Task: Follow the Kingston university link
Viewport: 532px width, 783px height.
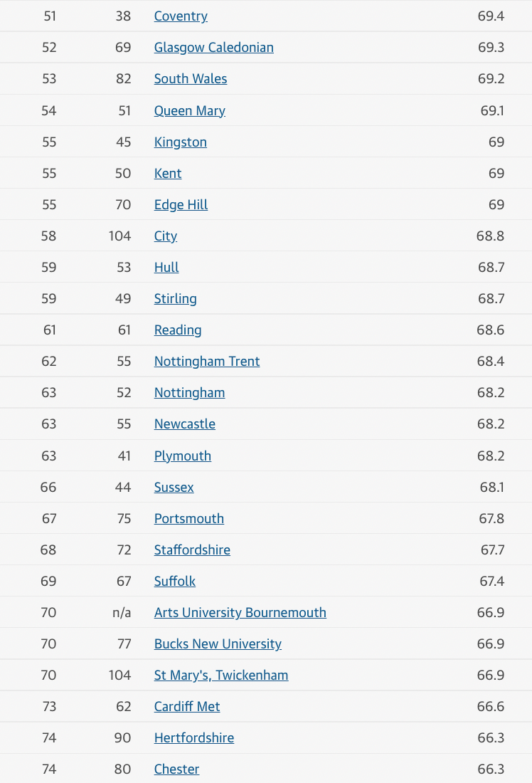Action: 180,142
